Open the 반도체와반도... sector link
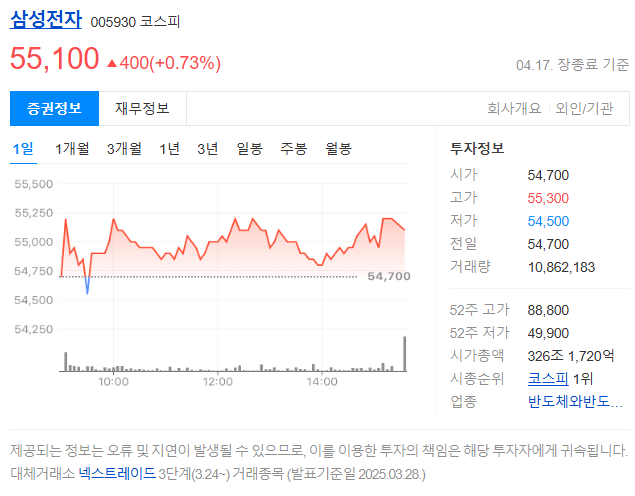635x496 pixels. click(x=575, y=402)
